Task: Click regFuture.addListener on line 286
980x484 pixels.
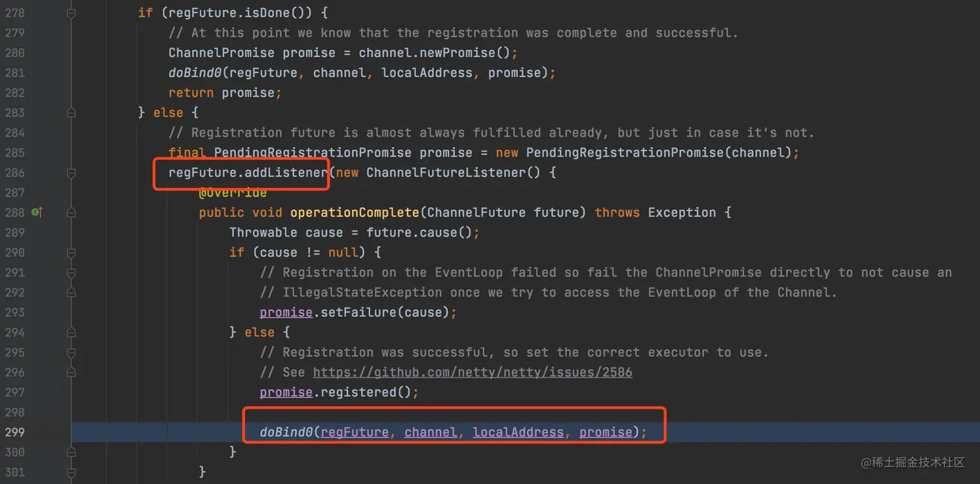Action: coord(248,173)
